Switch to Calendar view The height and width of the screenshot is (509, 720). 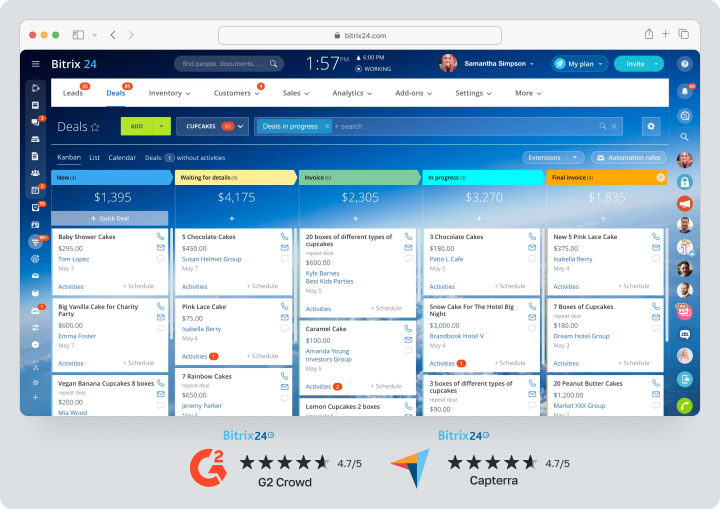click(x=122, y=158)
